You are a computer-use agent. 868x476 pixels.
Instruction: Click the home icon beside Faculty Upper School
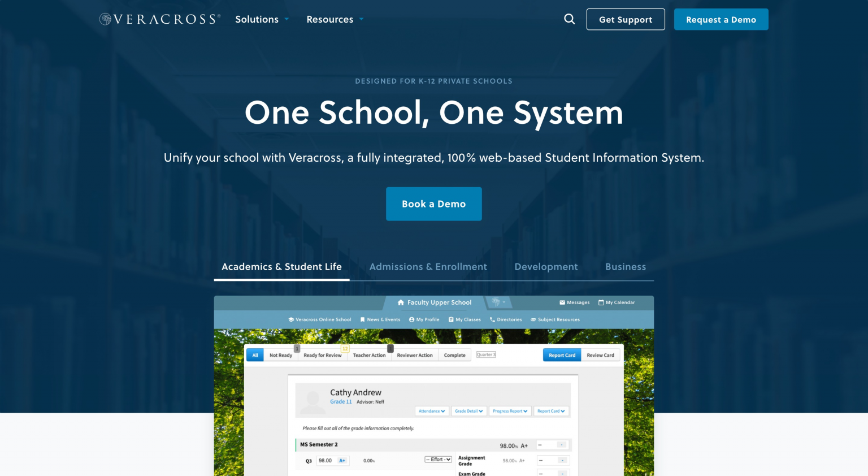click(401, 302)
